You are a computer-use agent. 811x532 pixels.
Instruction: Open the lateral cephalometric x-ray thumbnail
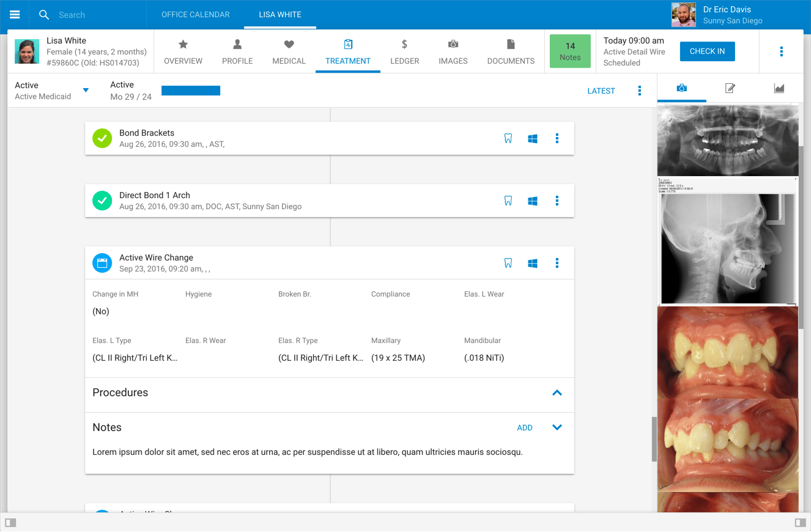[x=728, y=242]
